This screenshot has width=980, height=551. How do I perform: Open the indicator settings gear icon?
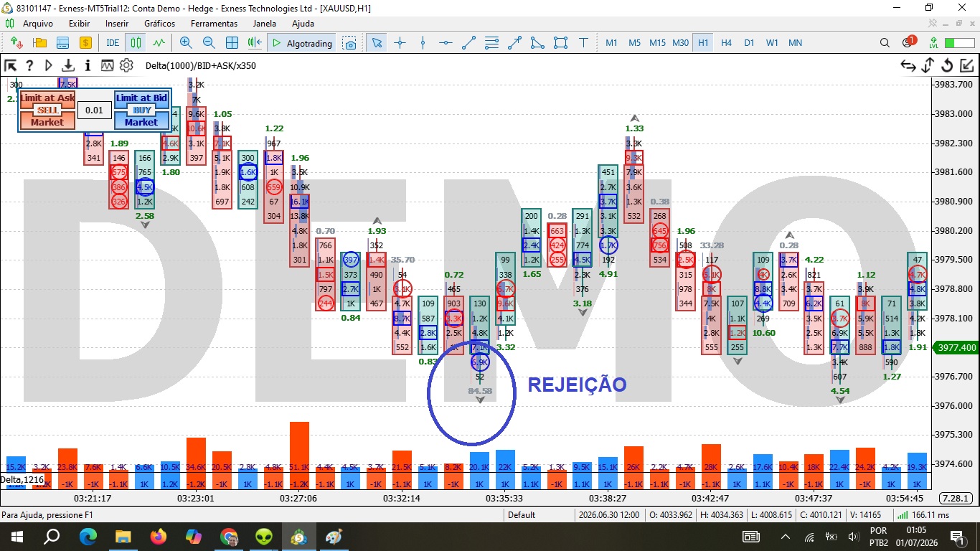(x=126, y=65)
